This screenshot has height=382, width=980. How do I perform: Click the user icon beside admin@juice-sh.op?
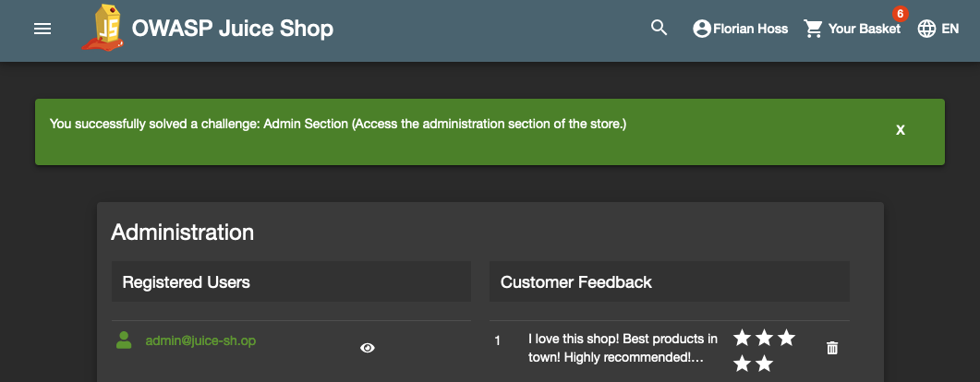point(124,340)
